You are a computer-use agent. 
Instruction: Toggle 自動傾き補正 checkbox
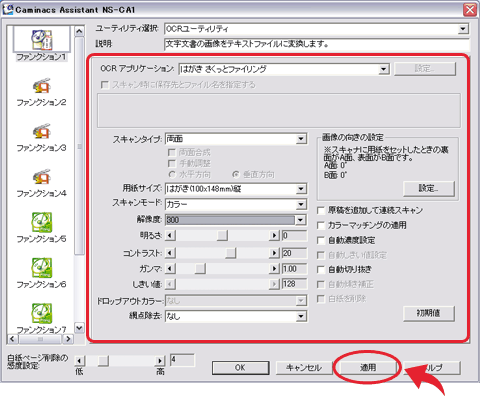click(x=321, y=284)
